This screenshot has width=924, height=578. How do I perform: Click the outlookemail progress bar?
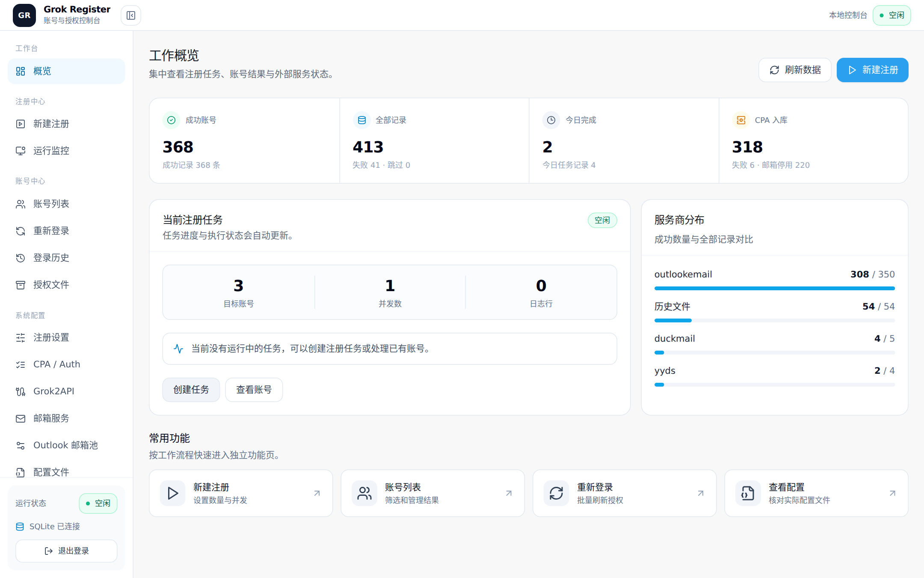tap(775, 289)
